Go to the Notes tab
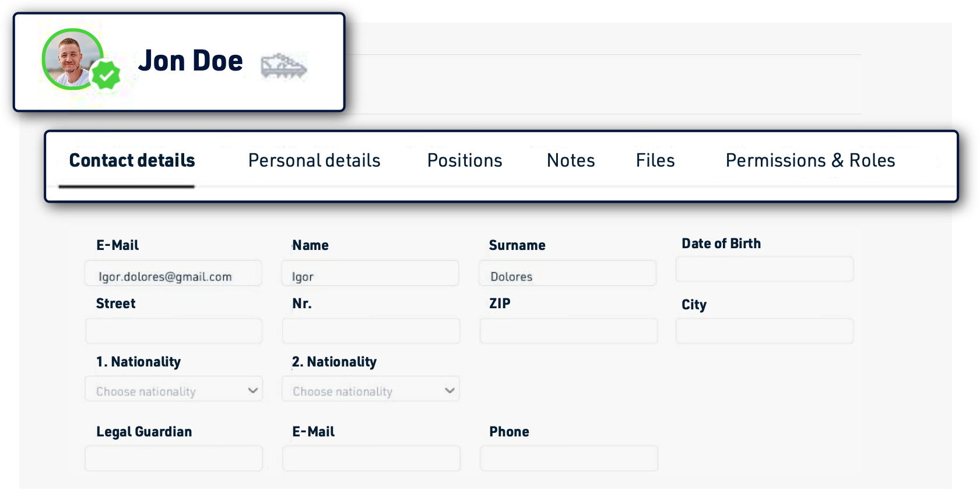This screenshot has width=980, height=490. coord(570,161)
